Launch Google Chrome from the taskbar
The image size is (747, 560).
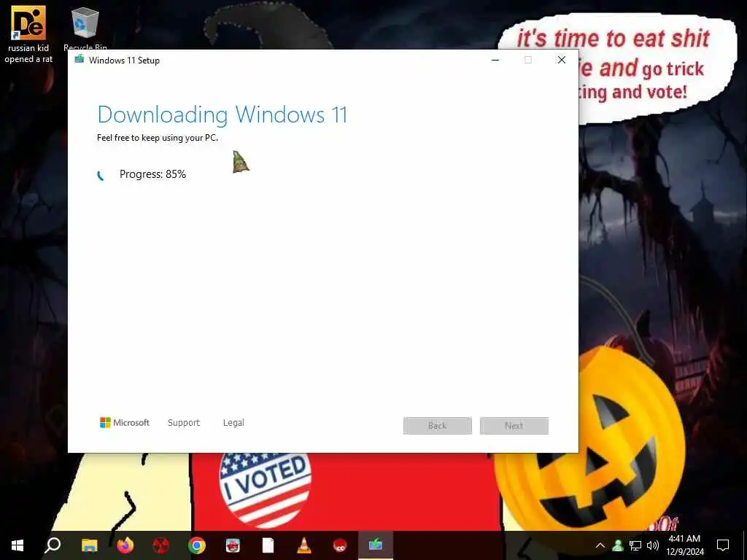pyautogui.click(x=197, y=545)
